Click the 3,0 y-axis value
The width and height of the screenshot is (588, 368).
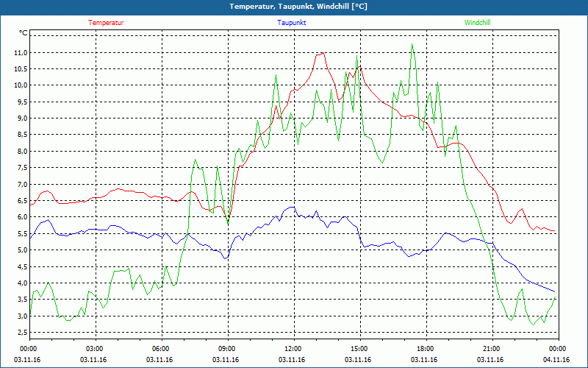[x=21, y=316]
